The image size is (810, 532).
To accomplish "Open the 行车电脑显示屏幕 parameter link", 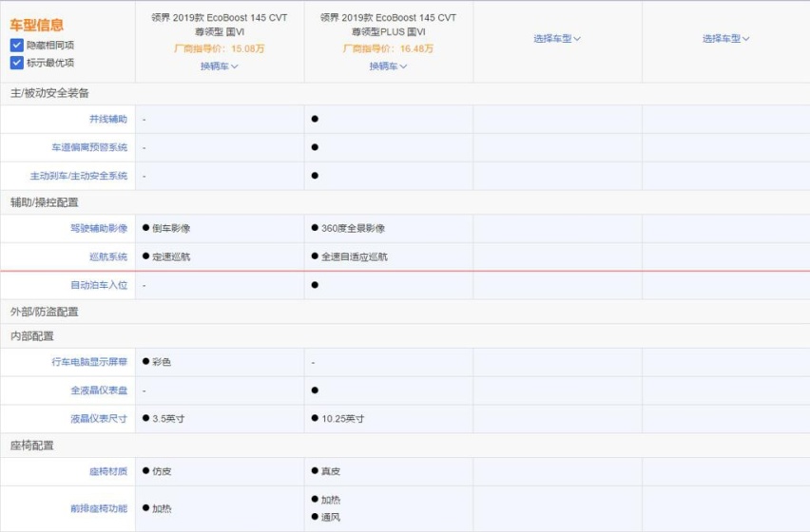I will [89, 362].
